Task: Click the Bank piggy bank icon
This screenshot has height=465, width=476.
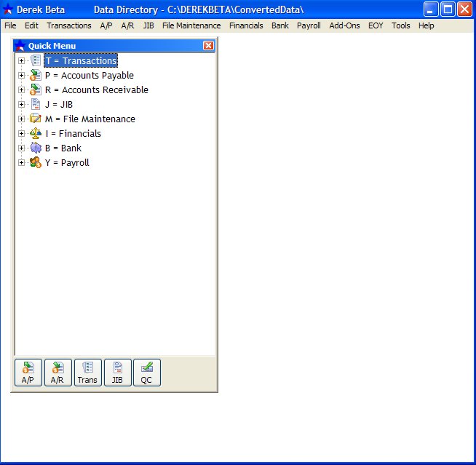Action: [36, 148]
